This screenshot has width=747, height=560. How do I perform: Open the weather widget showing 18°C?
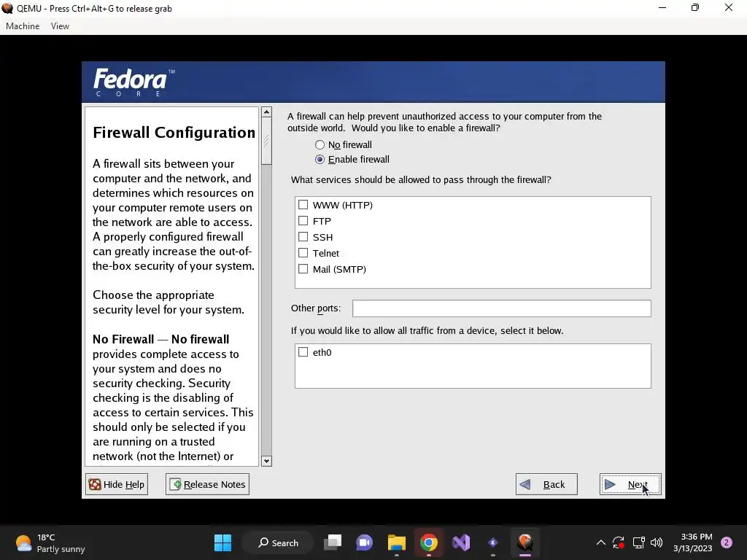(50, 542)
